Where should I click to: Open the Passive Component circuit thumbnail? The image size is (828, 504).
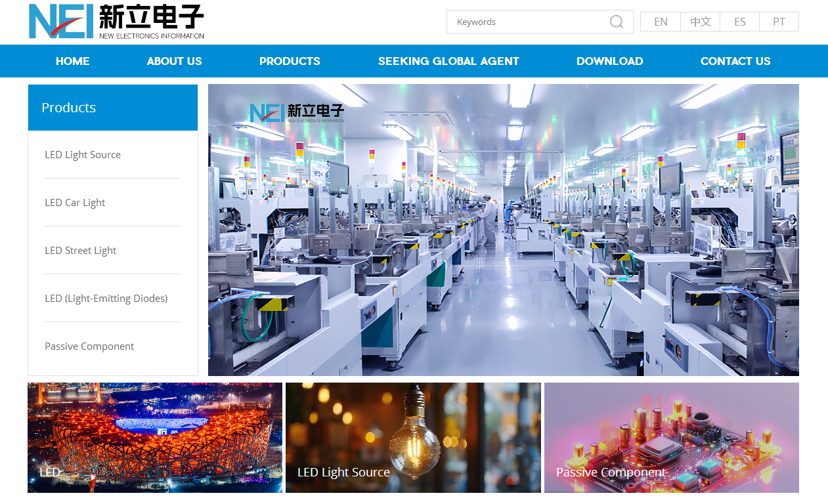tap(671, 437)
